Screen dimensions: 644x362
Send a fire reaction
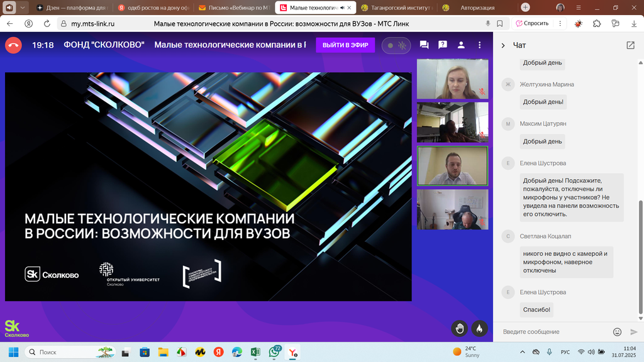click(x=479, y=328)
